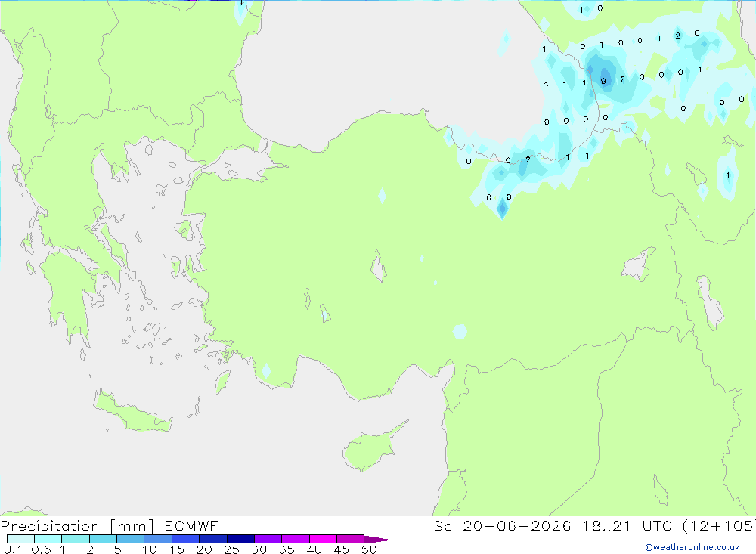
Task: Click the legend label '25'
Action: pyautogui.click(x=231, y=549)
